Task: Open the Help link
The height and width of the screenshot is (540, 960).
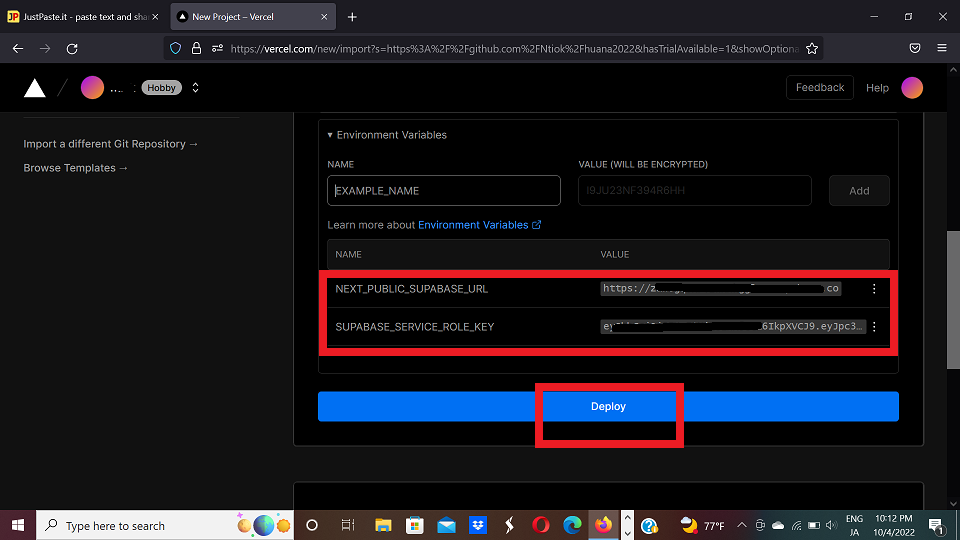Action: point(877,88)
